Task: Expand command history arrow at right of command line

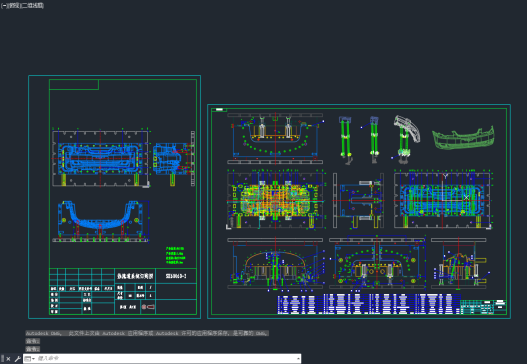Action: 298,359
